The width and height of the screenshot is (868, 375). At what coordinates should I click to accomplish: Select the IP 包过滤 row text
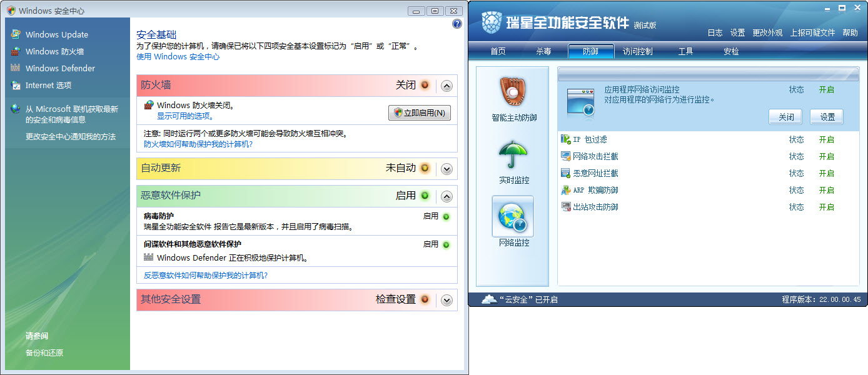click(590, 139)
